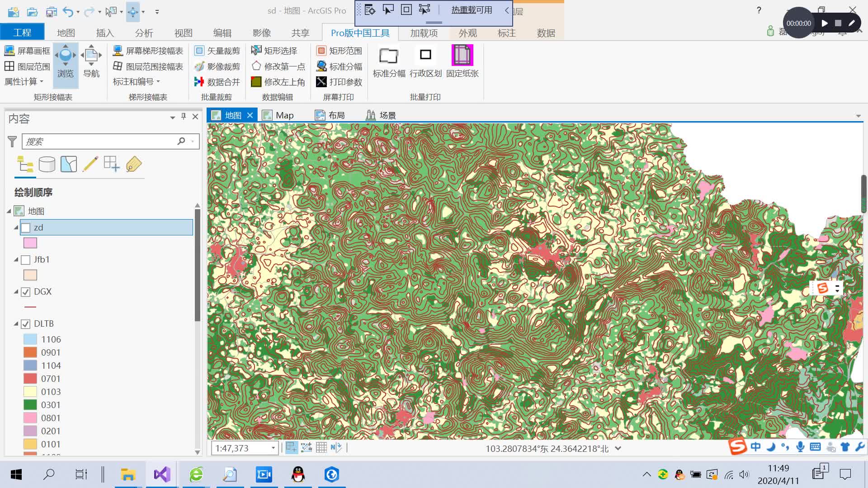
Task: Switch to the 布局 layout view tab
Action: [330, 115]
